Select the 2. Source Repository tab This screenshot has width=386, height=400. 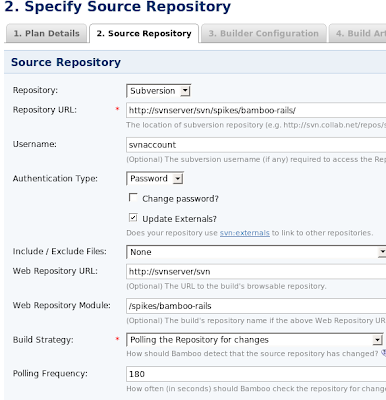coord(144,33)
